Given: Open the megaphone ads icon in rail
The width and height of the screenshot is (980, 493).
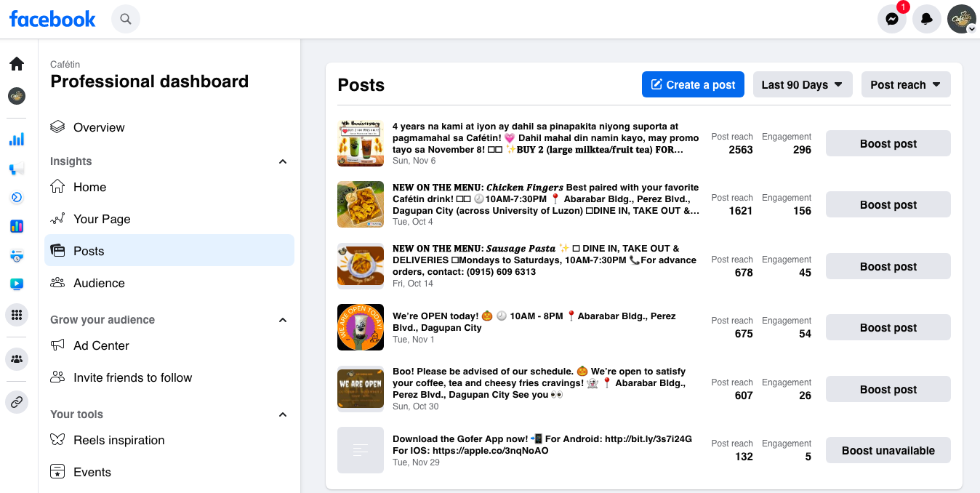Looking at the screenshot, I should (x=17, y=169).
